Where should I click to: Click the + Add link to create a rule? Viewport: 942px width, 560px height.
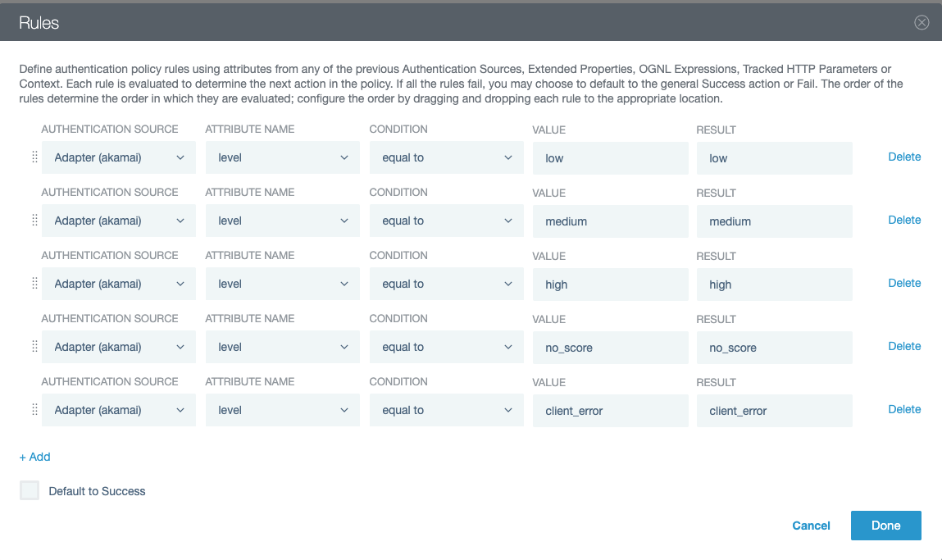34,457
